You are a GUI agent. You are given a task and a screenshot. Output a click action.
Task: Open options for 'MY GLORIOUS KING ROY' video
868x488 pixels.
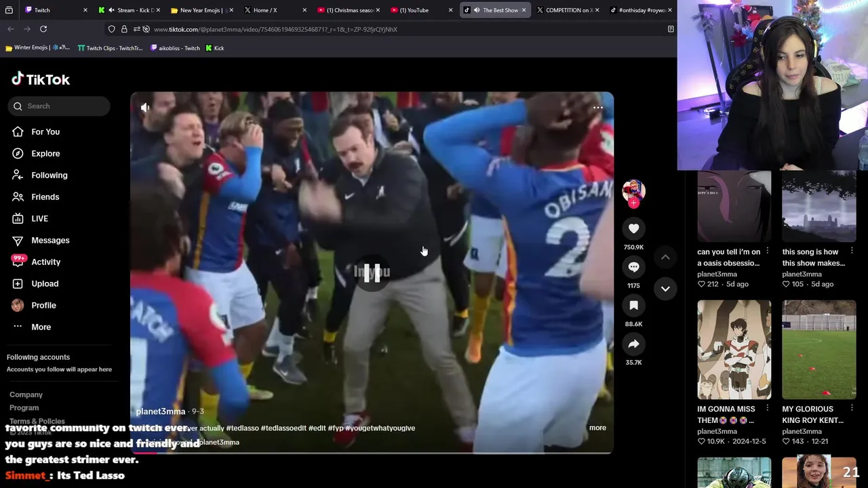pos(852,408)
